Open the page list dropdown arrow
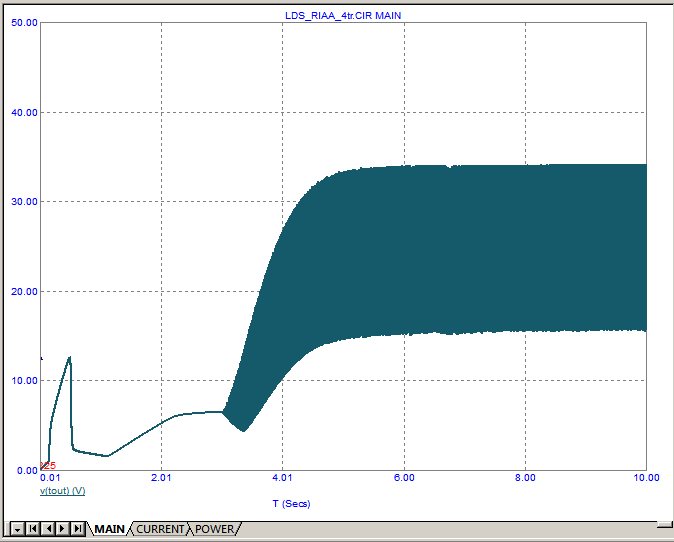Screen dimensions: 674x542 [x=17, y=529]
